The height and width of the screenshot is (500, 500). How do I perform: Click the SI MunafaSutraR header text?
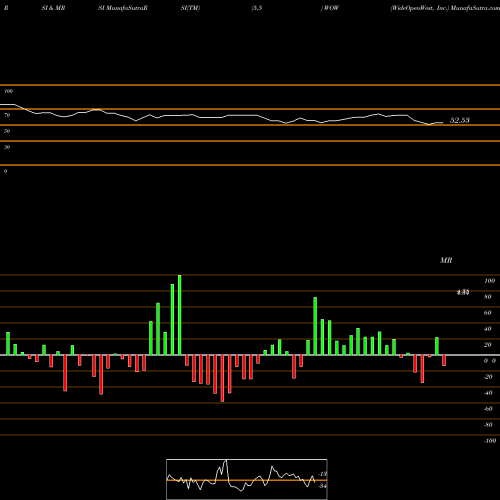pyautogui.click(x=123, y=8)
